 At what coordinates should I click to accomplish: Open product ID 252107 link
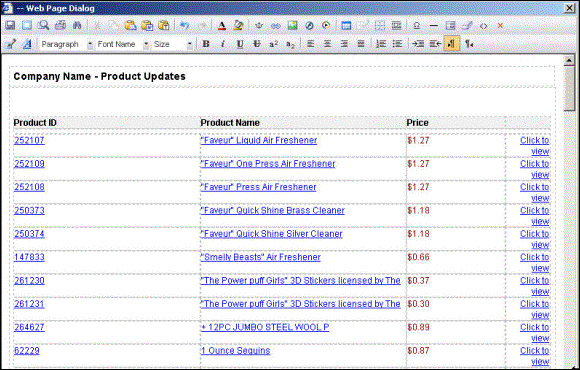click(29, 141)
